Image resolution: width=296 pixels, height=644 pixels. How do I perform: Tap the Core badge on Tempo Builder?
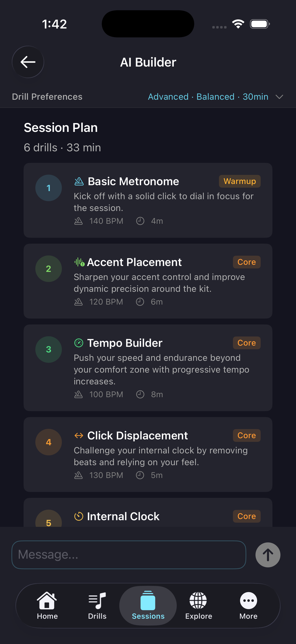tap(246, 343)
